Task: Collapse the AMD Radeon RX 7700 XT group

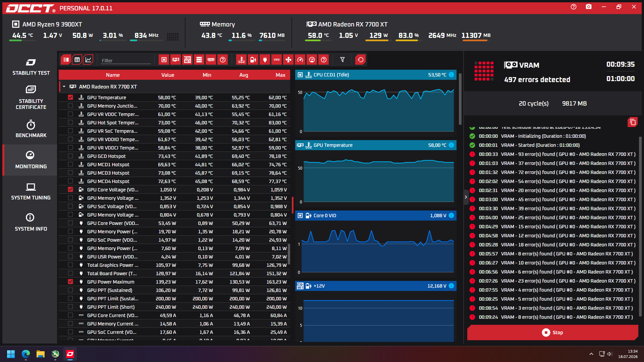Action: click(64, 86)
